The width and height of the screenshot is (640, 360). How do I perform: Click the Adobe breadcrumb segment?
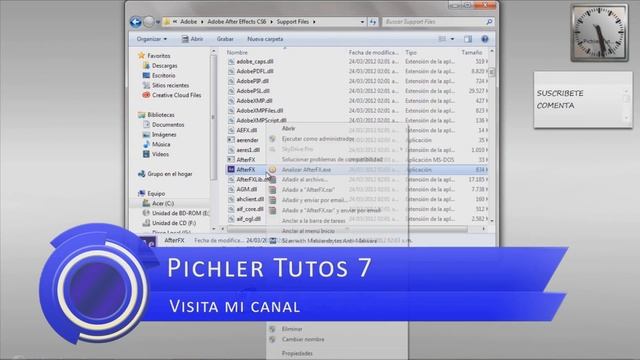click(188, 22)
